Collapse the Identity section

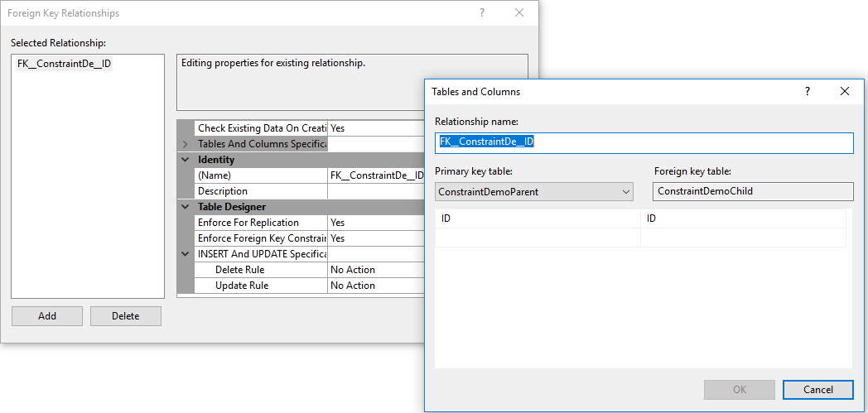pyautogui.click(x=186, y=160)
